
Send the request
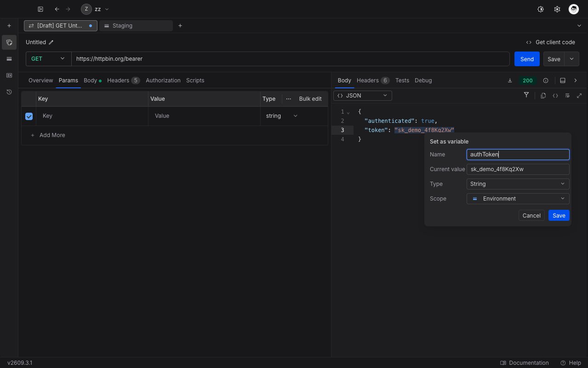click(x=527, y=59)
